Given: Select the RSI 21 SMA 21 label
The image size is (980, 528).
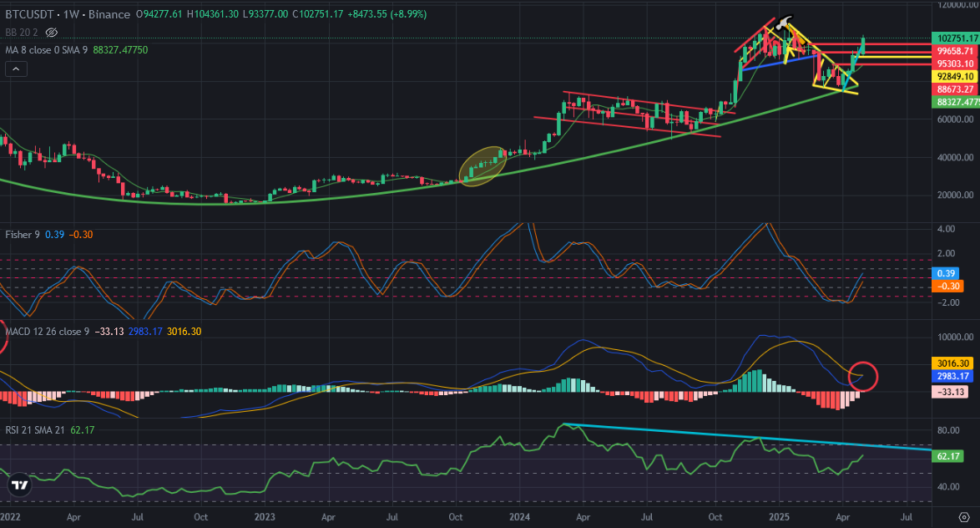Looking at the screenshot, I should click(35, 430).
